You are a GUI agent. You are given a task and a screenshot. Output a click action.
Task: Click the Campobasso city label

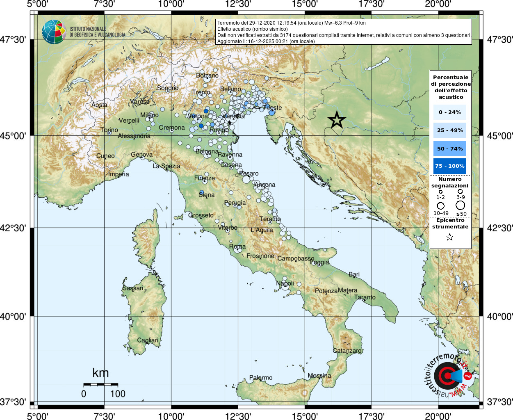click(296, 258)
